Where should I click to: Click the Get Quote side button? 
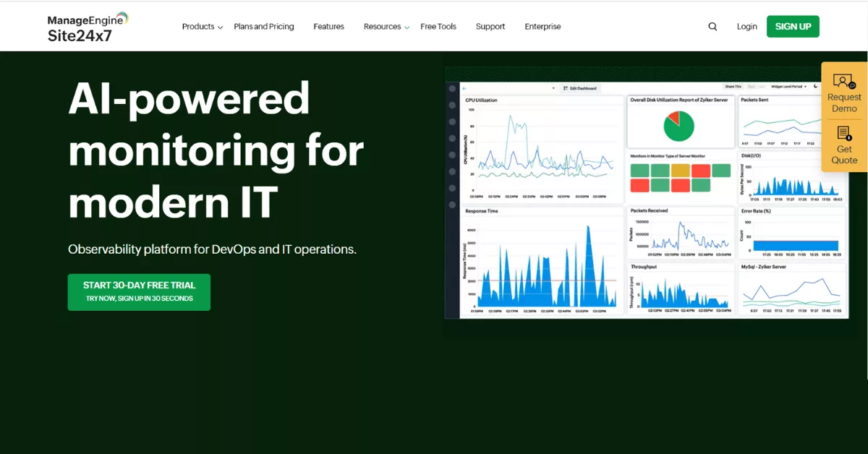[844, 145]
